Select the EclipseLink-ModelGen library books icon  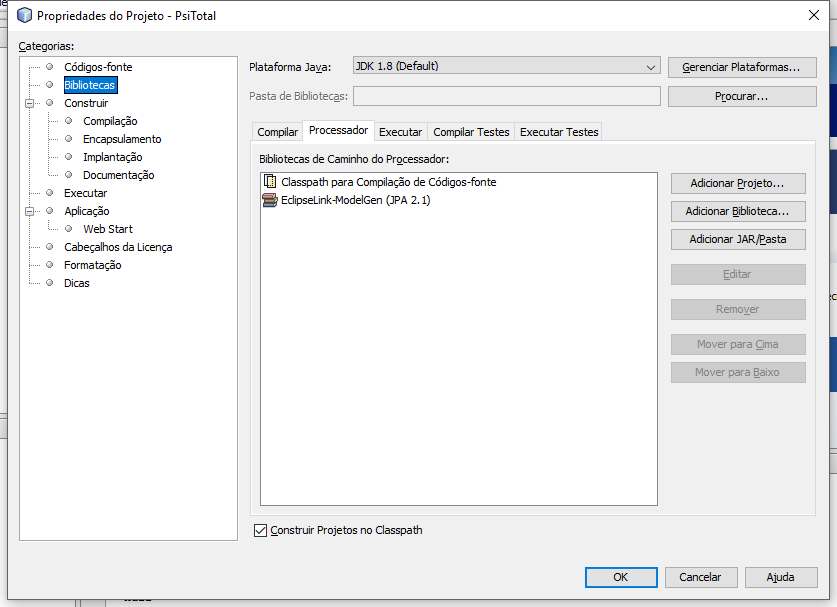tap(270, 200)
